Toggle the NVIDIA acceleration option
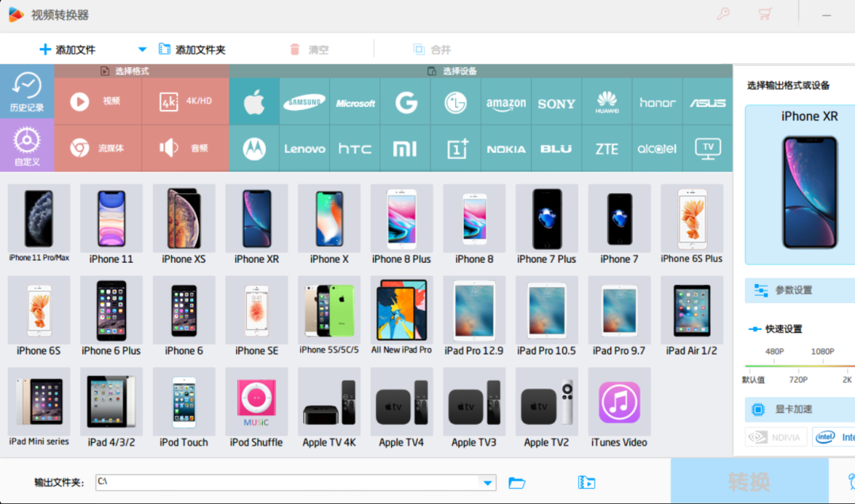 tap(776, 437)
